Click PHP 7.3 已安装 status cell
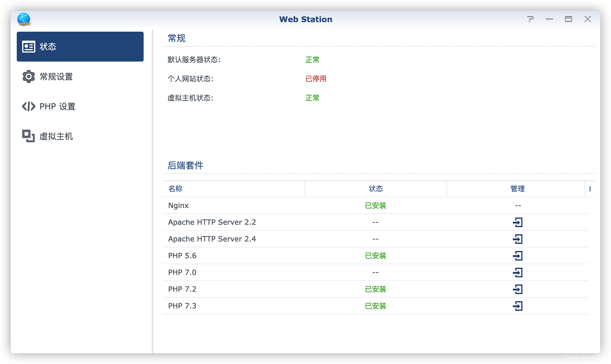The width and height of the screenshot is (611, 364). coord(376,306)
